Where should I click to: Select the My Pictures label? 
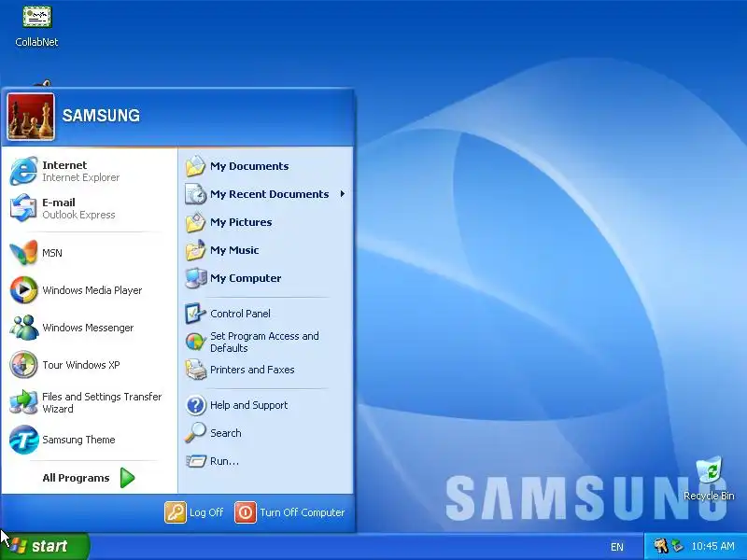(x=241, y=222)
